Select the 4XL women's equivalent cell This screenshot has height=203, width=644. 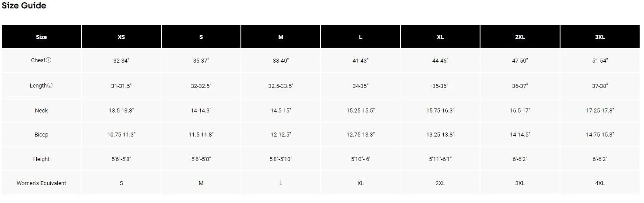pyautogui.click(x=600, y=183)
